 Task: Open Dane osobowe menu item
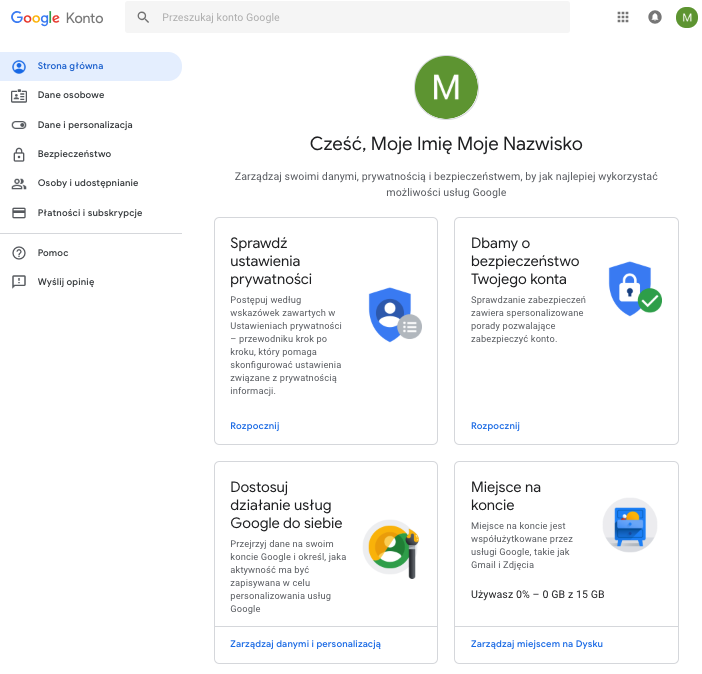[x=70, y=95]
